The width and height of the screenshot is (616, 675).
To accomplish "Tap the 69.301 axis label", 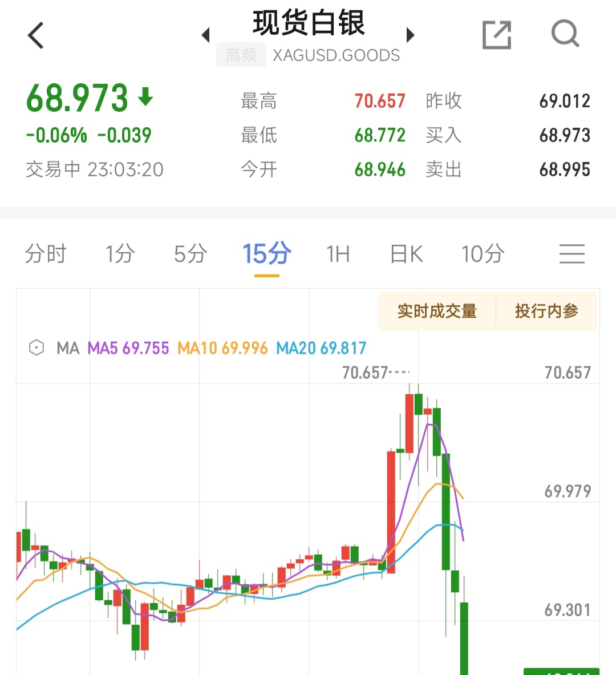I will click(568, 610).
